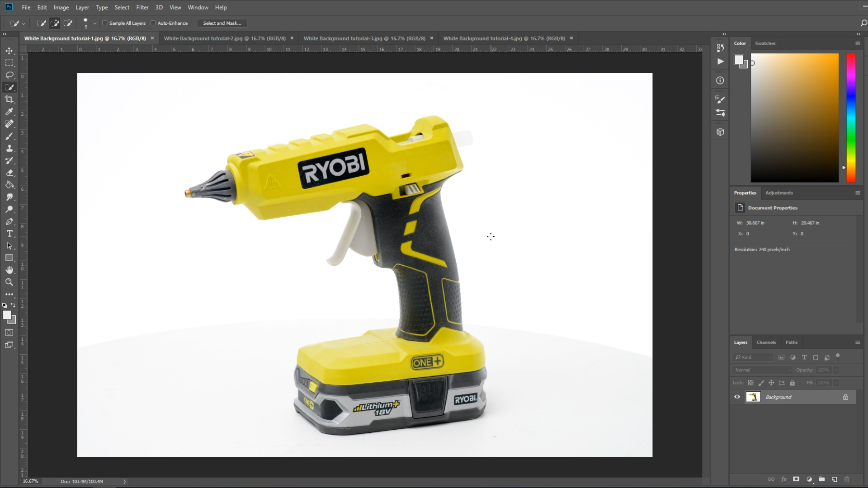Hide the Background layer eye icon

click(737, 397)
